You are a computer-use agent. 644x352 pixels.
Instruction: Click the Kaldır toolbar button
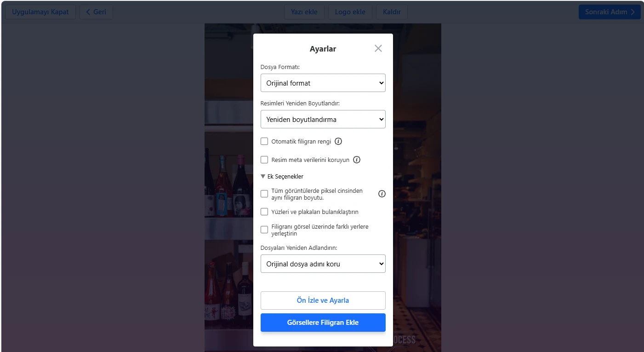tap(392, 12)
